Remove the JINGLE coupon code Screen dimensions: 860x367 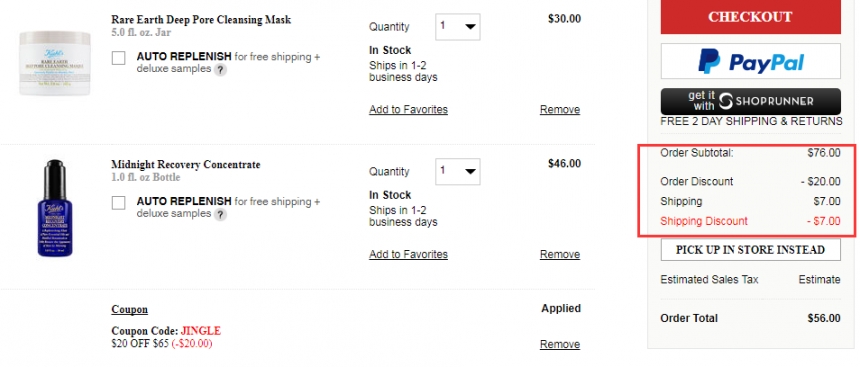click(x=559, y=345)
